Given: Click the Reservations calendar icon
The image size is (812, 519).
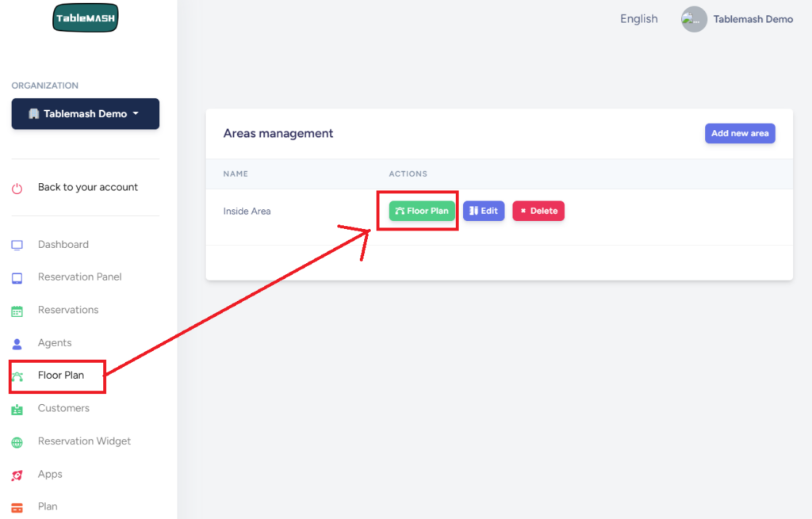Looking at the screenshot, I should pos(17,311).
